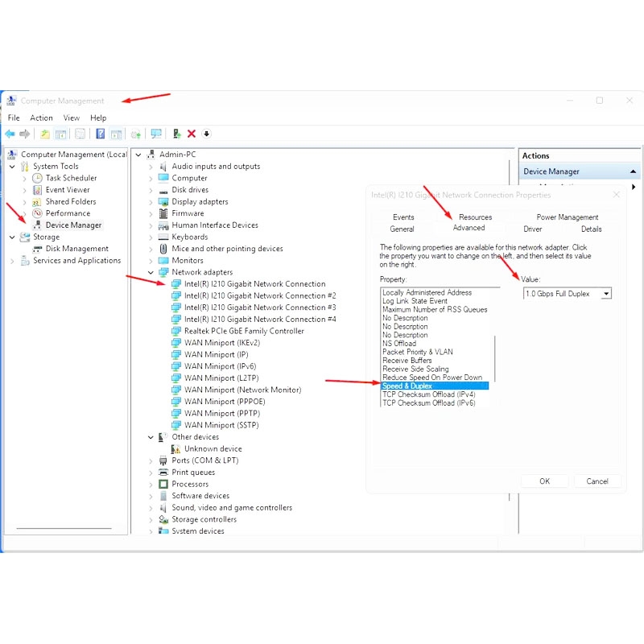This screenshot has height=644, width=644.
Task: Click the blue question mark help icon
Action: [x=100, y=134]
